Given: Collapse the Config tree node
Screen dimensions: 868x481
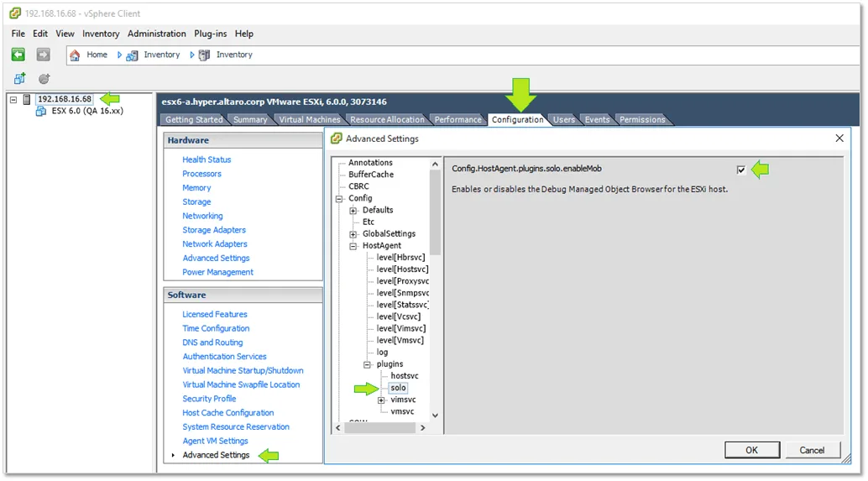Looking at the screenshot, I should click(x=339, y=199).
